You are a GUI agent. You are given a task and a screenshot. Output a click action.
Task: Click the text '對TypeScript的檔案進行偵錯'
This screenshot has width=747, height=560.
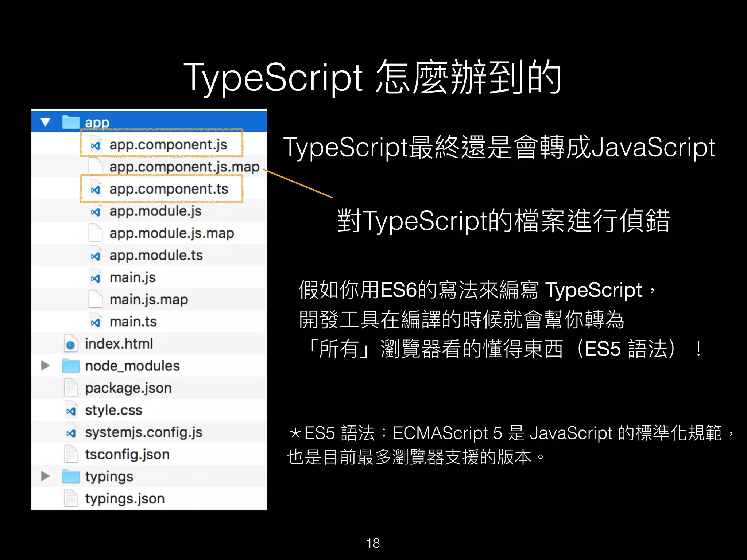(504, 221)
